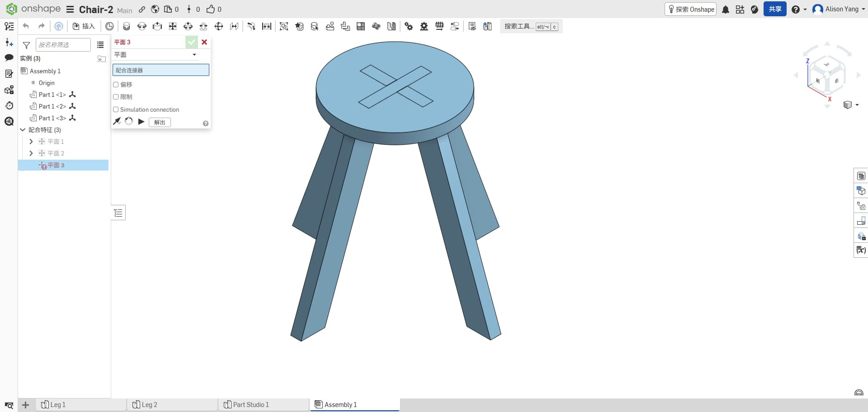Open the 平面 mate type dropdown
This screenshot has width=868, height=412.
[x=156, y=55]
